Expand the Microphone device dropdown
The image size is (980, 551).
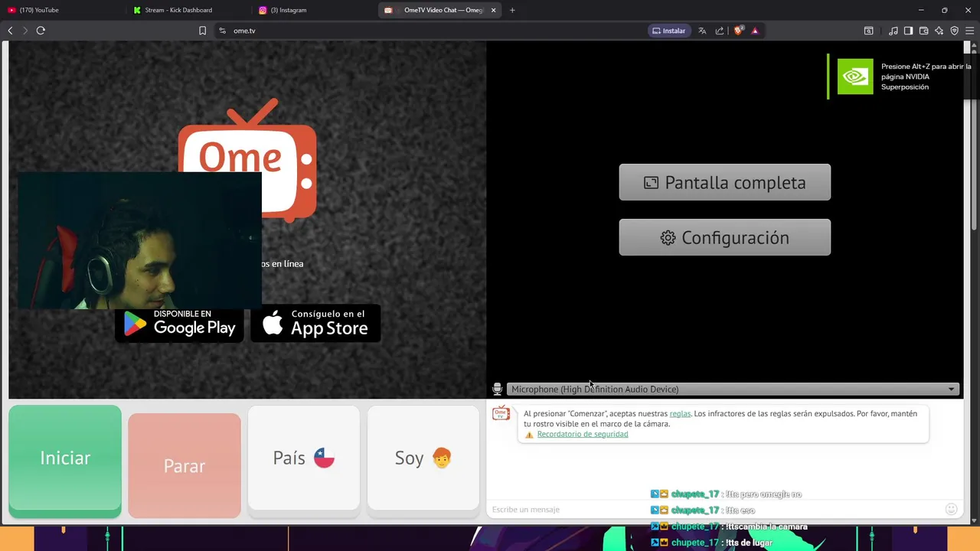pyautogui.click(x=733, y=390)
